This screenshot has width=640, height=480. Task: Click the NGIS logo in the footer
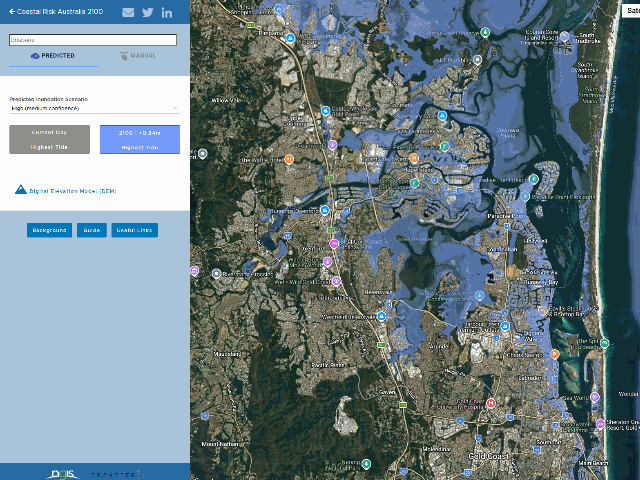(x=62, y=474)
